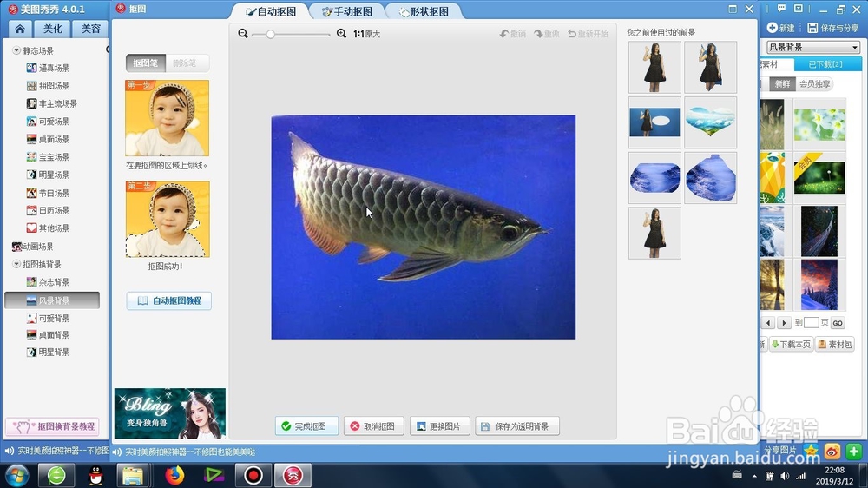The image size is (868, 488).
Task: Select 桌面场景 in the scene list
Action: (x=48, y=139)
